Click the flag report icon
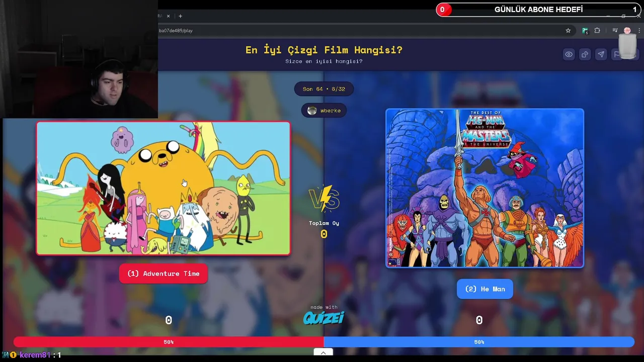Screen dimensions: 644x362 pyautogui.click(x=616, y=54)
